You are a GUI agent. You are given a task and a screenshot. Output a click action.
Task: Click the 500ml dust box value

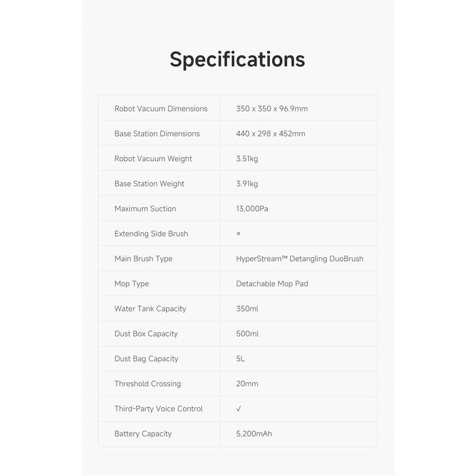pos(247,334)
